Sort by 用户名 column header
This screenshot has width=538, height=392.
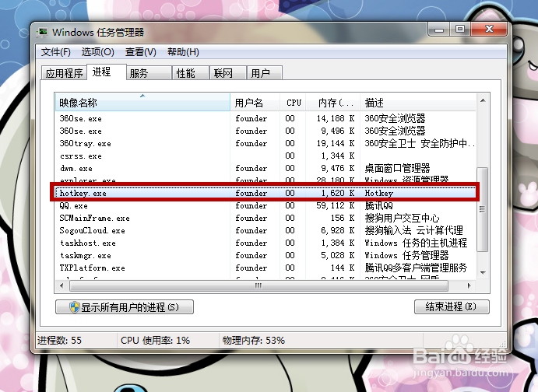click(255, 102)
